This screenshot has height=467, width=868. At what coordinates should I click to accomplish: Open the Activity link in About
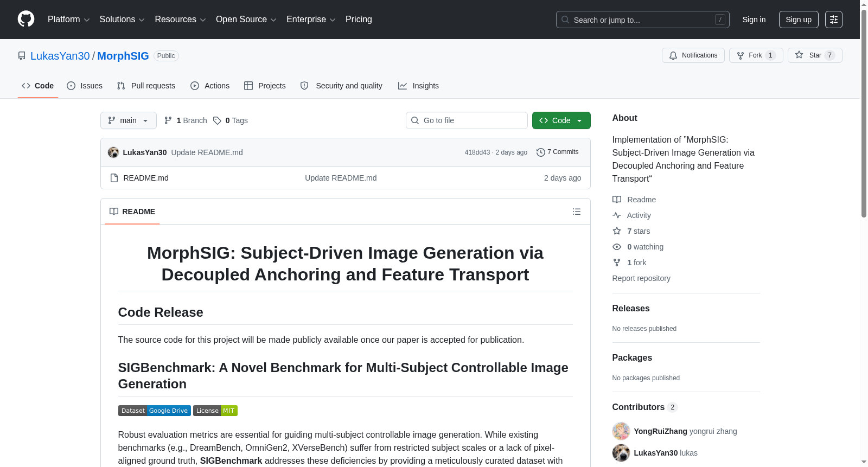(631, 215)
